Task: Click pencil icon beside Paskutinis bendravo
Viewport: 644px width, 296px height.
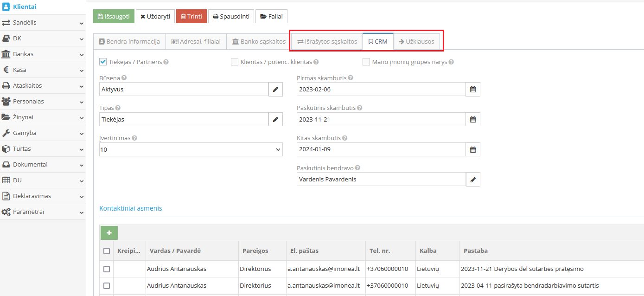Action: click(x=473, y=180)
